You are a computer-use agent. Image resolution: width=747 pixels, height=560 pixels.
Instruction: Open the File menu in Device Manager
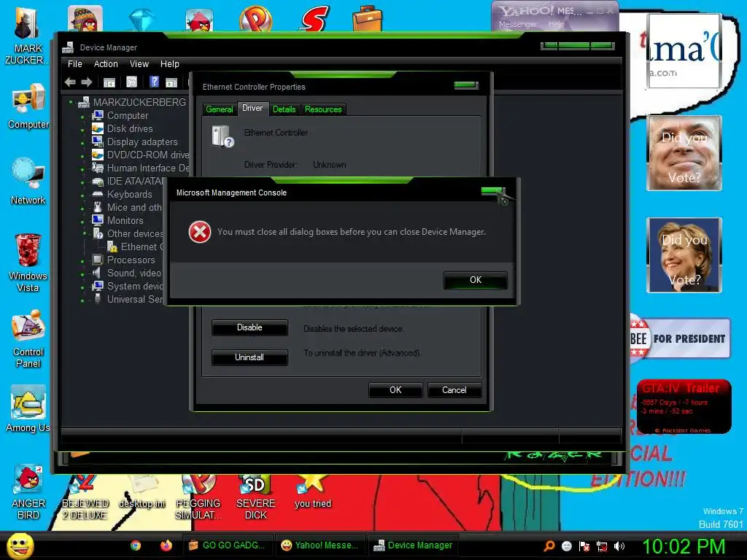click(x=75, y=64)
